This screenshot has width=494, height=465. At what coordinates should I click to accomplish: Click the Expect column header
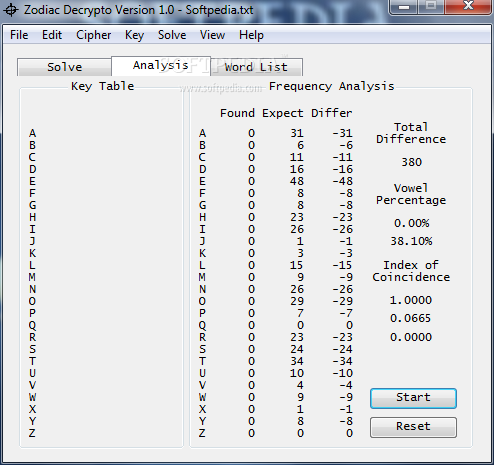[283, 114]
